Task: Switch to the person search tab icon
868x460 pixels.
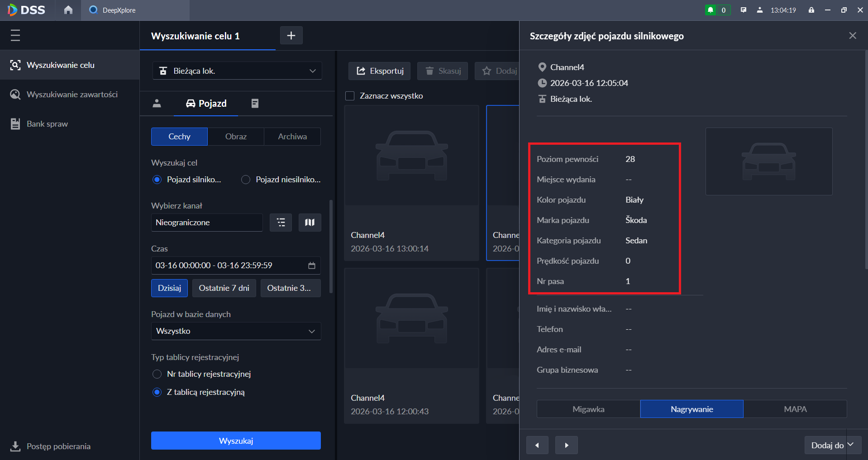Action: click(157, 104)
